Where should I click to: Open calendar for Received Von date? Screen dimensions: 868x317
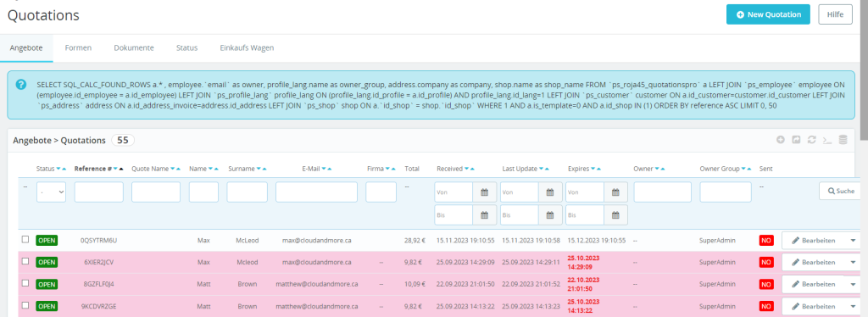[x=484, y=192]
